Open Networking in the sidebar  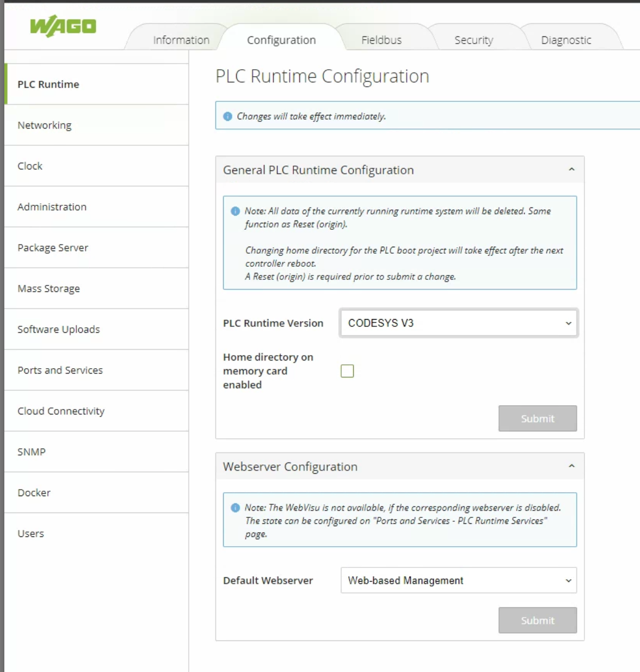coord(45,125)
